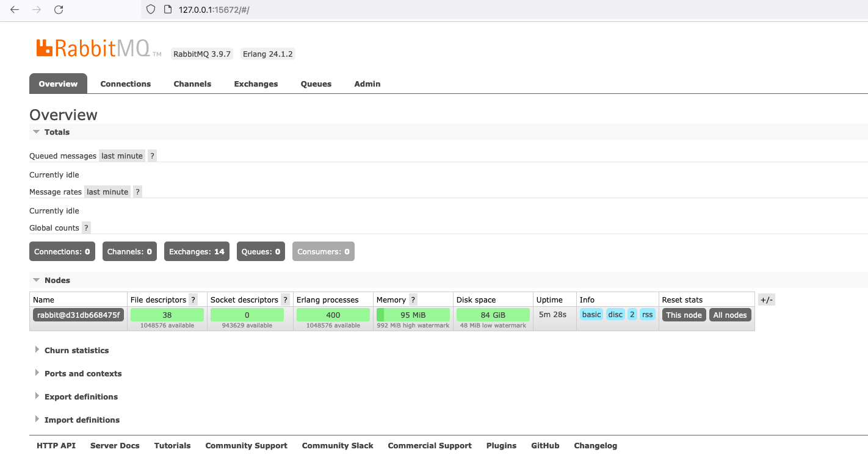Screen dimensions: 868x455
Task: Open help for Socket descriptors column
Action: (x=285, y=299)
